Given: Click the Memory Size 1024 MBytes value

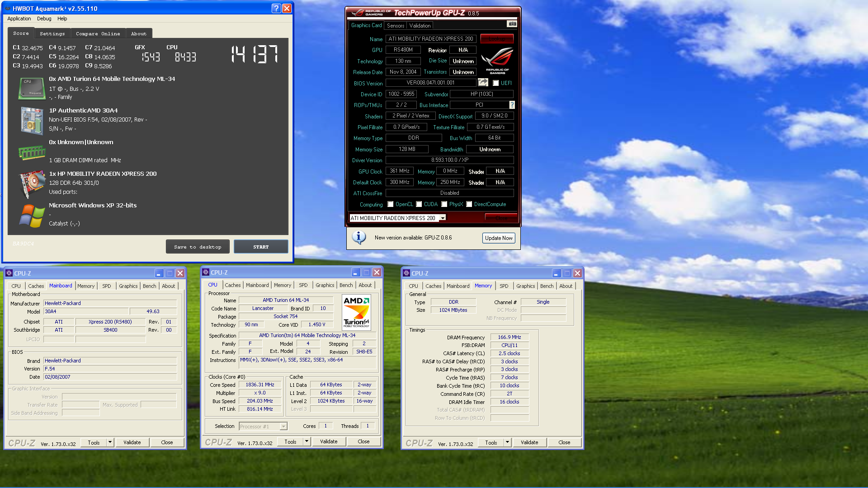Looking at the screenshot, I should coord(453,310).
